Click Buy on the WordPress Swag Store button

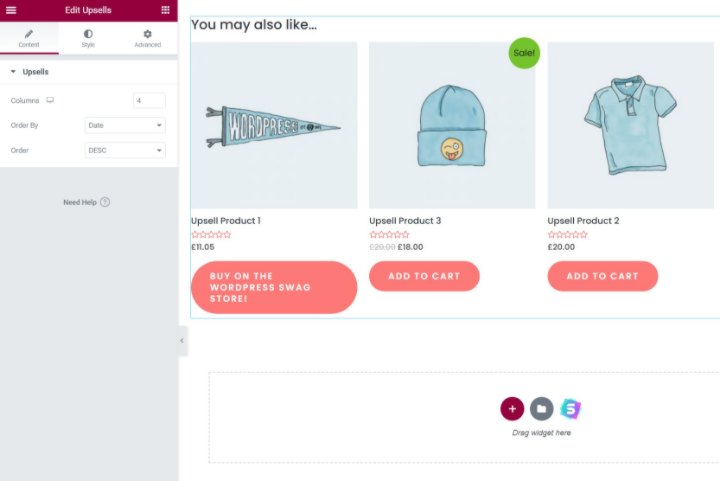pyautogui.click(x=274, y=287)
